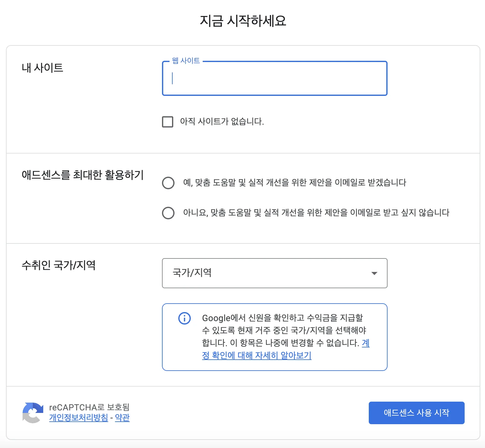Click the 애드센스 사용 시작 button
This screenshot has height=448, width=485.
tap(416, 413)
